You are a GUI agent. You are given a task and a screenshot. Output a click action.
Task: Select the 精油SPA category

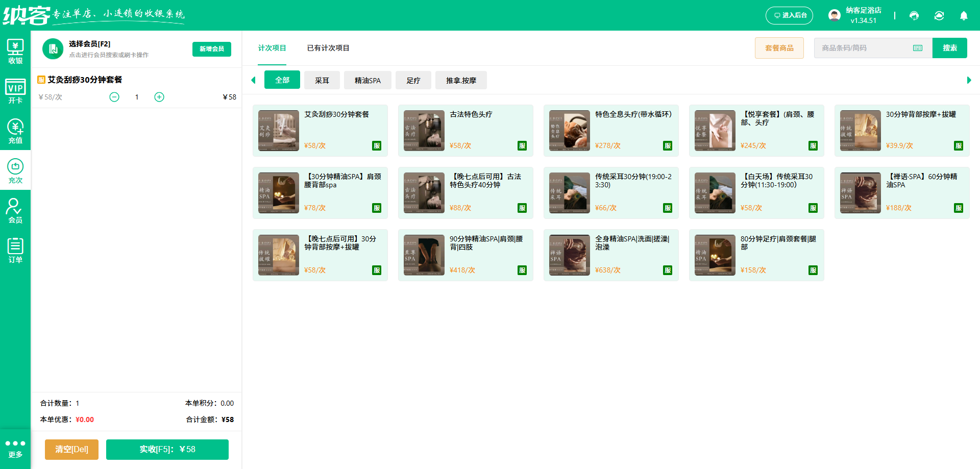click(367, 80)
